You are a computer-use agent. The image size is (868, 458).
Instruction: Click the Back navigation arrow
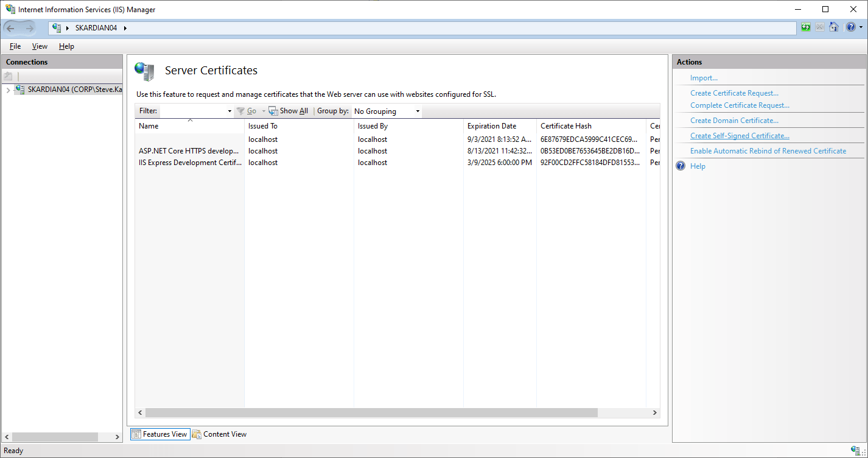(10, 28)
